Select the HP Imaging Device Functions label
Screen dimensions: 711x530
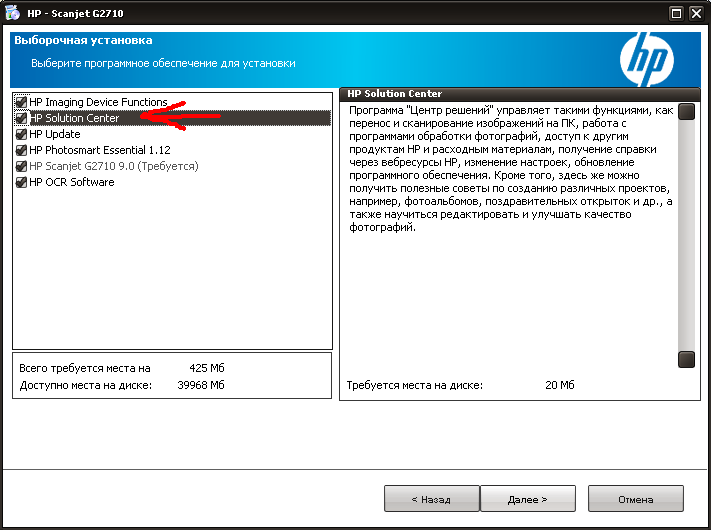click(98, 102)
